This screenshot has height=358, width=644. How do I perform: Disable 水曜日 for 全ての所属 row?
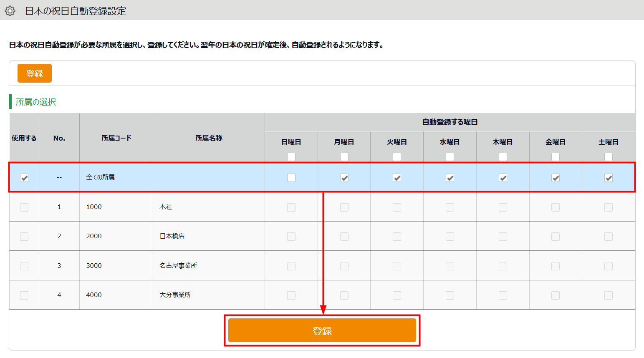pos(450,178)
